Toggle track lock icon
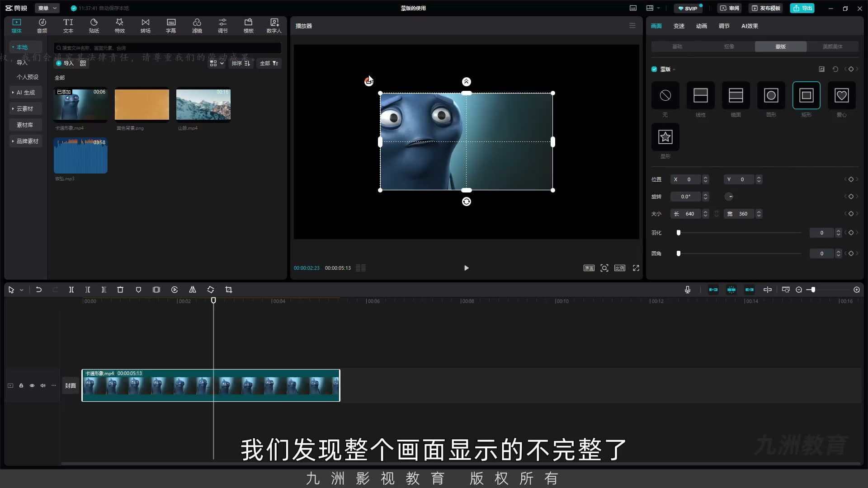The image size is (868, 488). (x=21, y=385)
